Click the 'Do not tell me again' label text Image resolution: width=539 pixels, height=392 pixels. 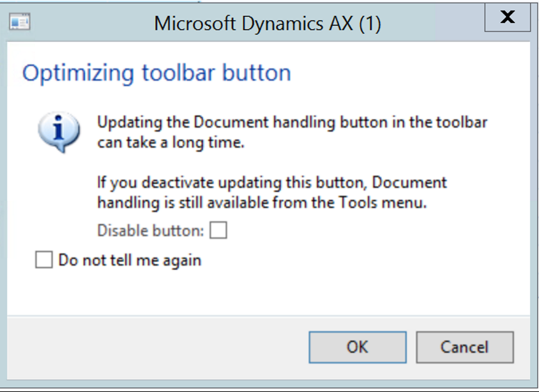tap(130, 260)
